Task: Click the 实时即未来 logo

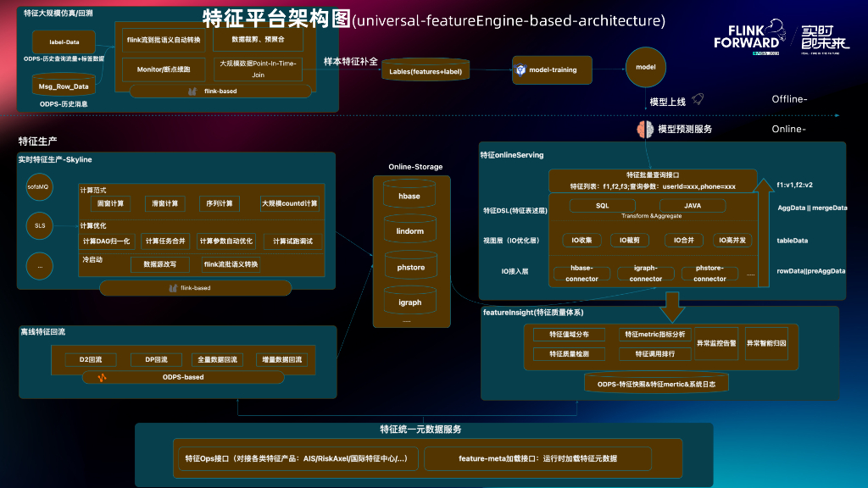Action: point(825,39)
